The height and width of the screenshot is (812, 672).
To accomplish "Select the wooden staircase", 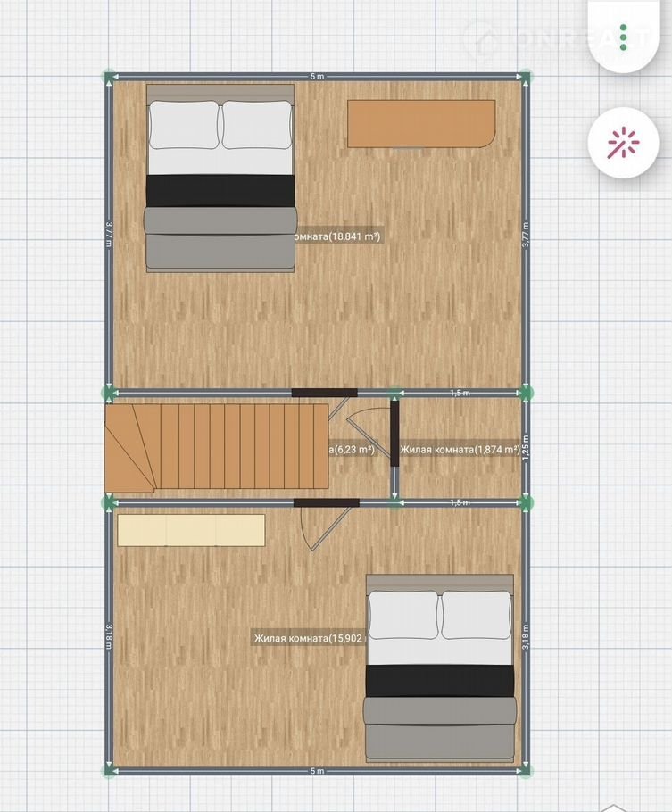I will point(217,447).
